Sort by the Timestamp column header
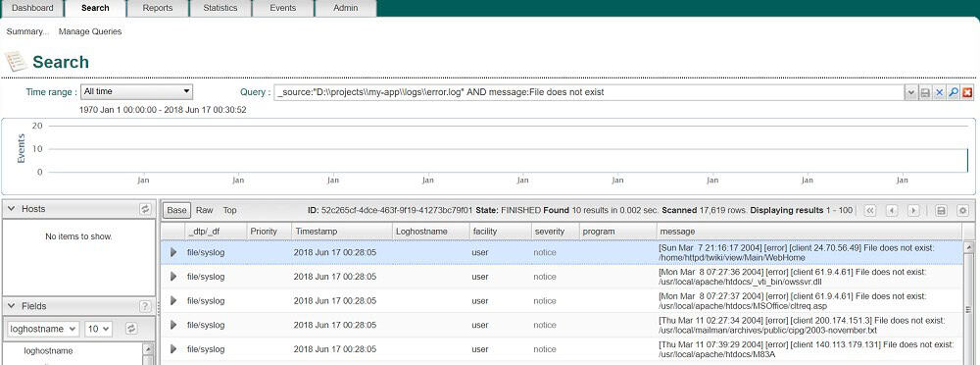 [341, 232]
